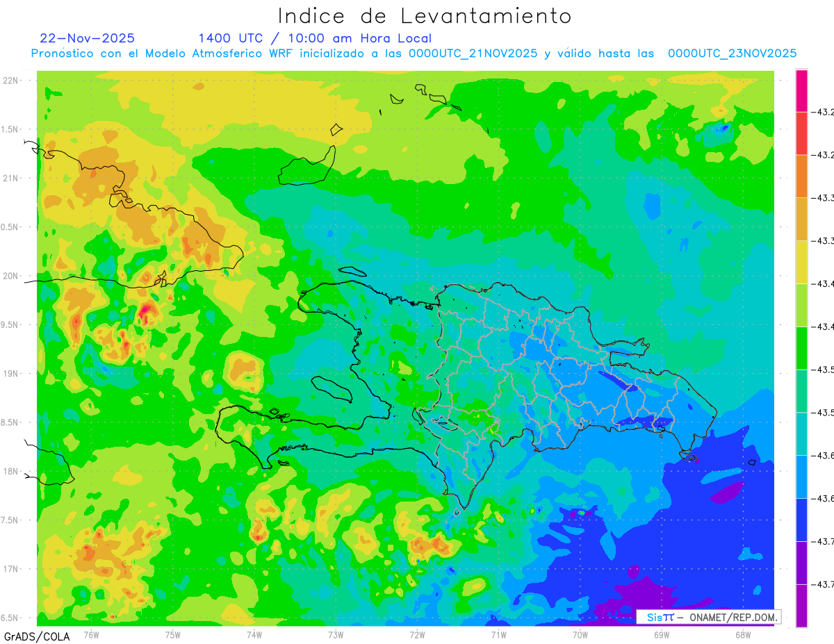Screen dimensions: 834x644
Task: Click the purple swatch at colorbar bottom
Action: 801,605
